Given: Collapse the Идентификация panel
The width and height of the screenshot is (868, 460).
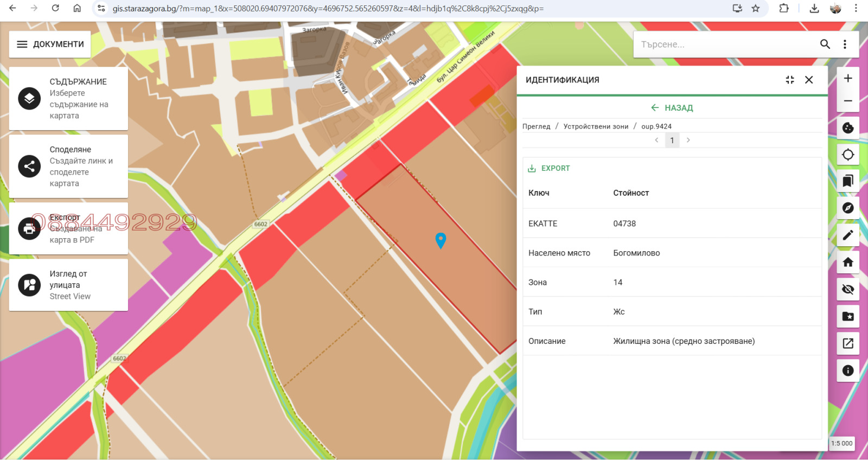Looking at the screenshot, I should pos(790,80).
